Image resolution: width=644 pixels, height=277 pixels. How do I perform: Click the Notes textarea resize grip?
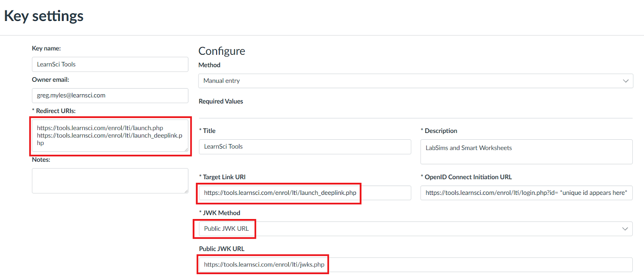(186, 191)
